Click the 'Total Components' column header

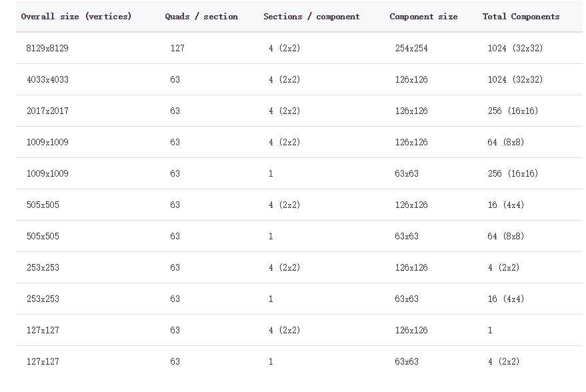[x=521, y=17]
